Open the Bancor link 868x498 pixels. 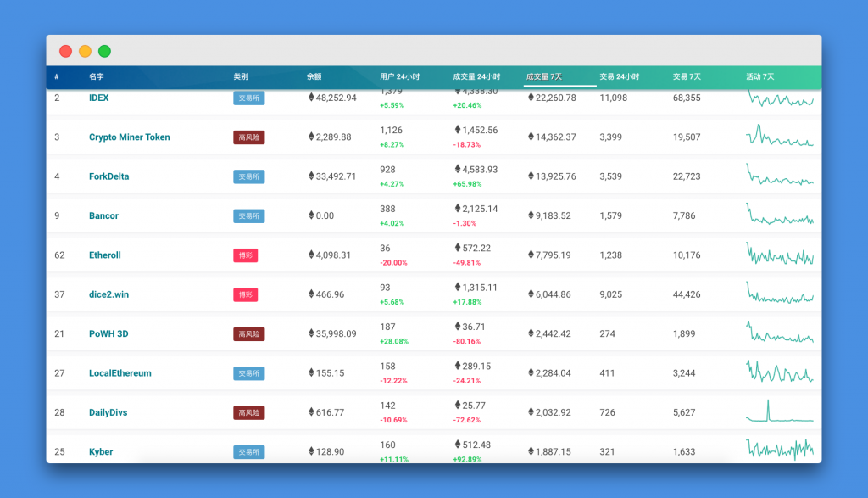click(103, 215)
